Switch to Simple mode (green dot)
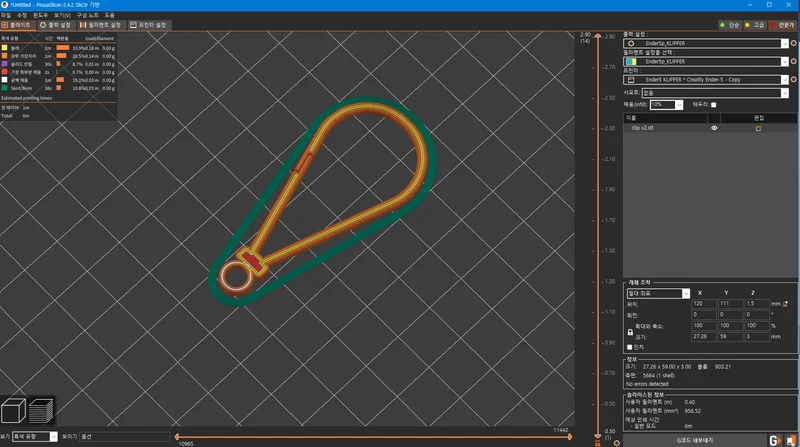Image resolution: width=800 pixels, height=447 pixels. 729,24
